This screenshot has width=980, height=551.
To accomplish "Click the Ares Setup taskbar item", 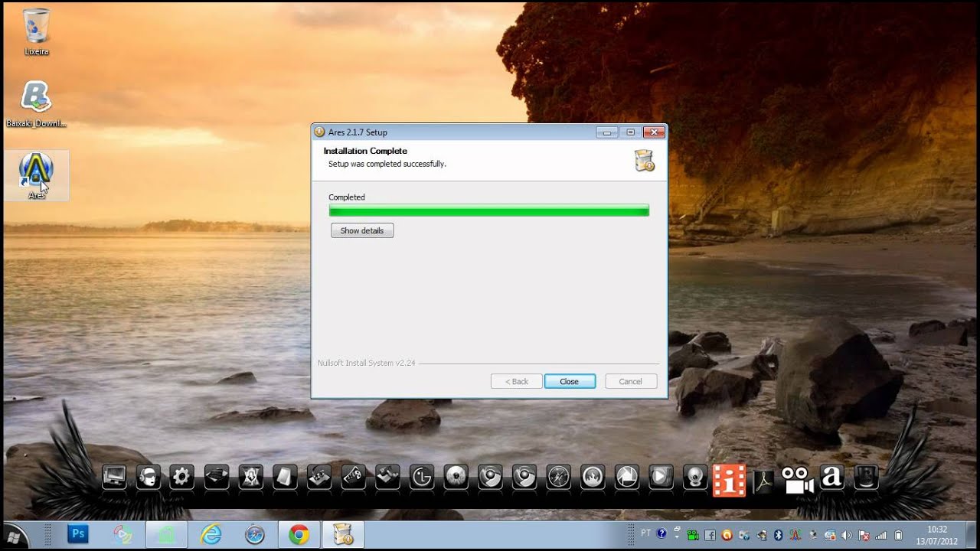I will click(x=343, y=534).
